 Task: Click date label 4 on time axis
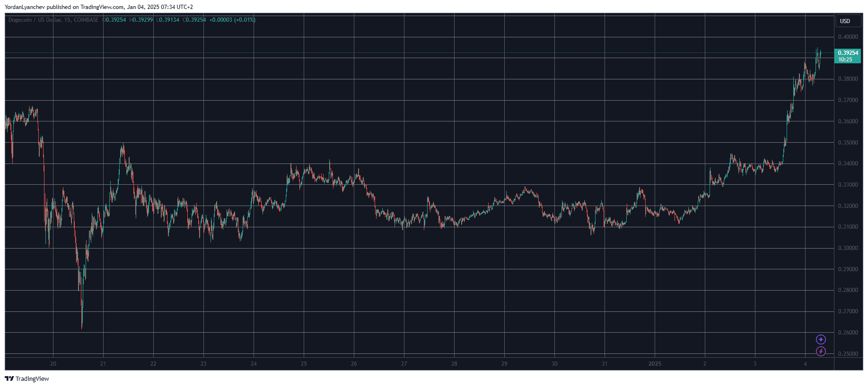(805, 364)
